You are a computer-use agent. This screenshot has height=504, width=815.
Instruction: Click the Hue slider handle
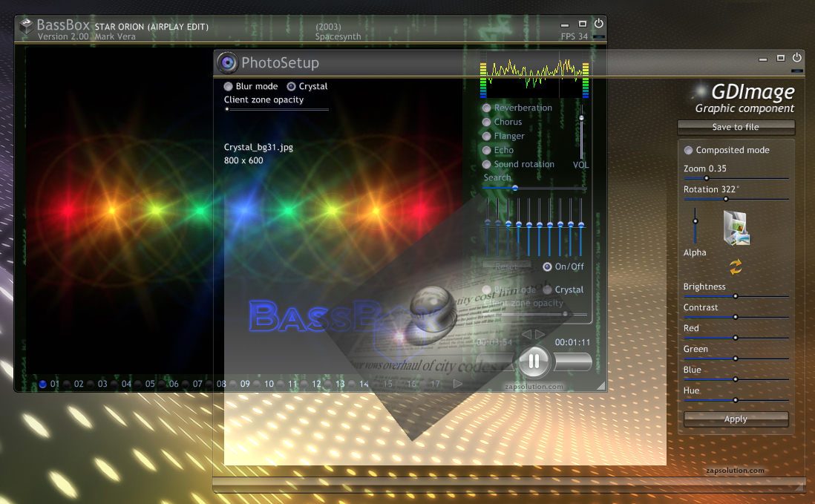pyautogui.click(x=736, y=400)
